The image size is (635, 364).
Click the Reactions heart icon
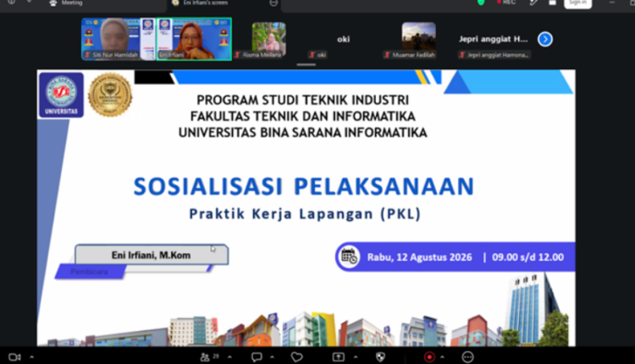click(297, 357)
